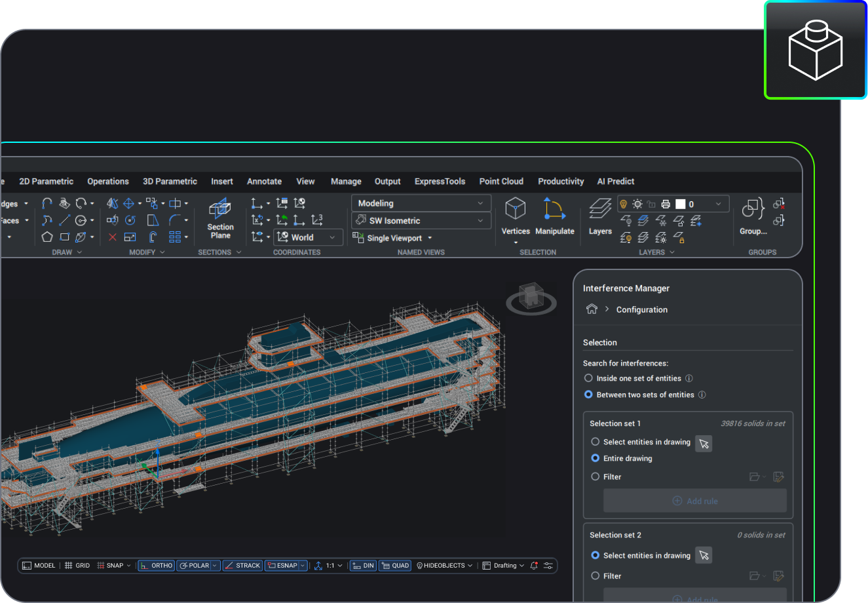Switch to the Operations tab
This screenshot has width=868, height=603.
tap(108, 182)
